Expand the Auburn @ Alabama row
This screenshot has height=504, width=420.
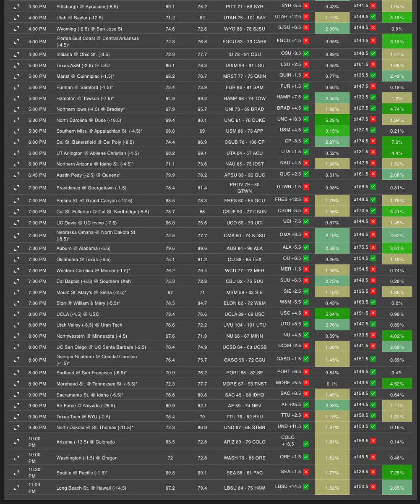point(16,248)
